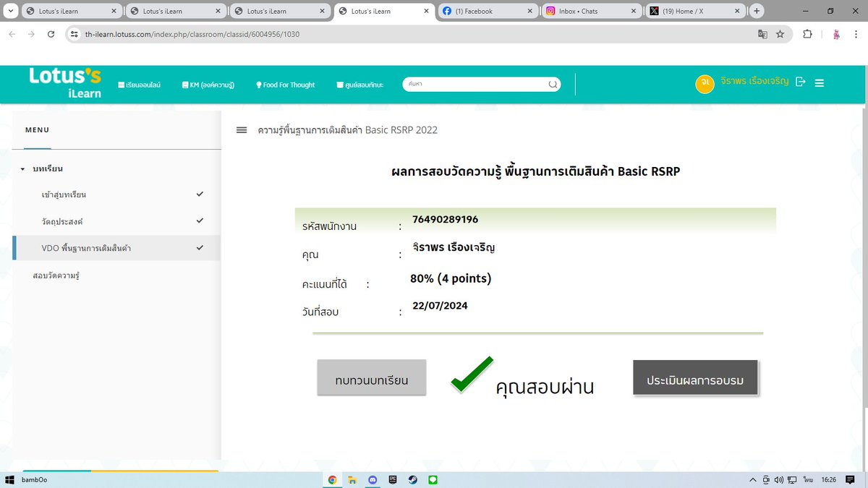Switch to the first Lotus's iLearn tab
Image resolution: width=868 pixels, height=488 pixels.
[70, 11]
